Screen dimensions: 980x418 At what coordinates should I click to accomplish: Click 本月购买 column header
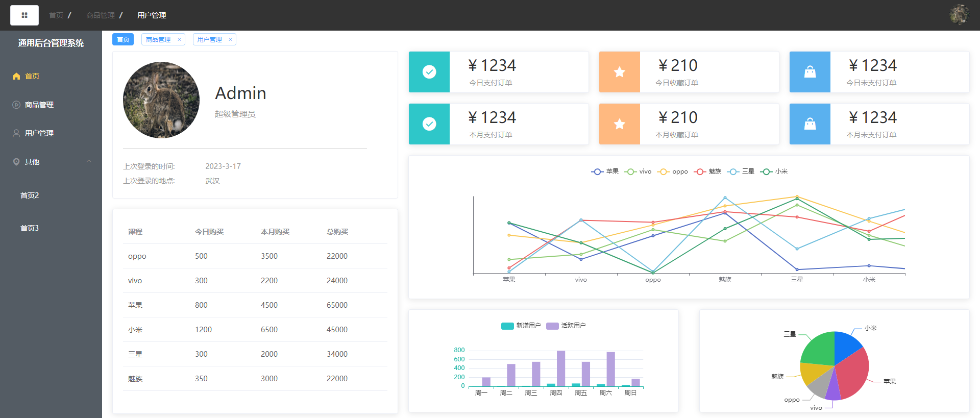275,232
